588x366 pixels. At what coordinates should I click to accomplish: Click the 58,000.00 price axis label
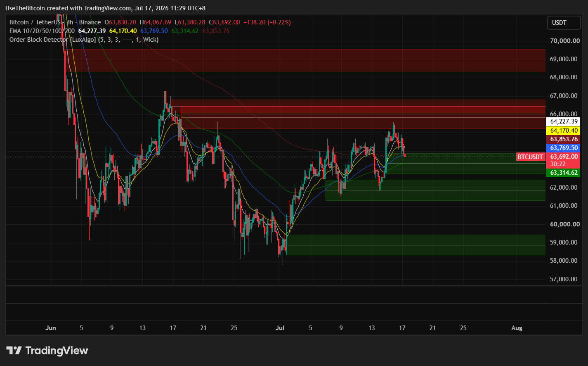coord(564,261)
